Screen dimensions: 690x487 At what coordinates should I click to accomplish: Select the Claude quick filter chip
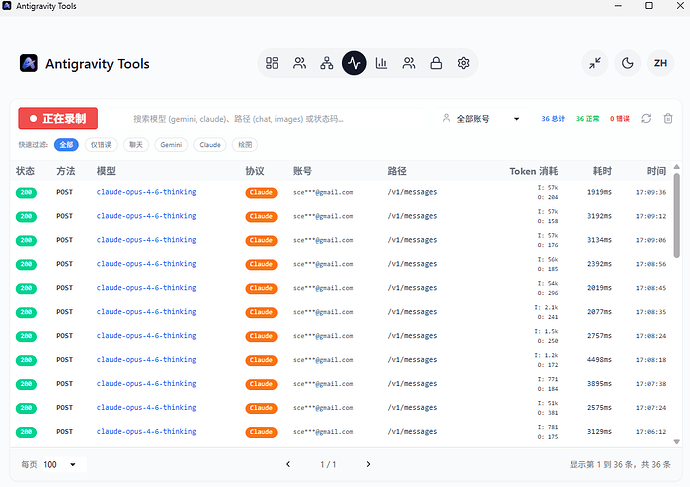coord(210,145)
